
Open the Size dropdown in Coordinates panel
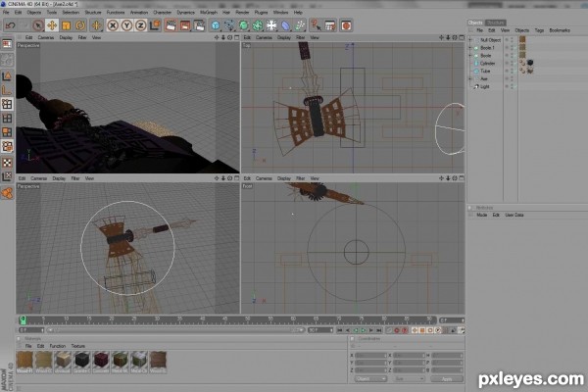coord(409,379)
